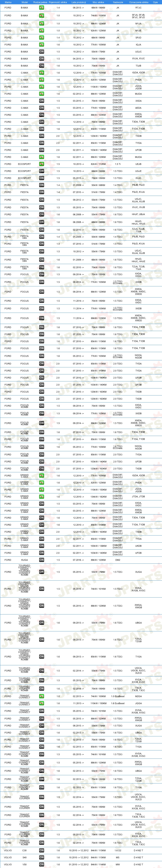Click the 1.6 EcoBoost cell
This screenshot has height=868, width=162.
click(x=118, y=703)
